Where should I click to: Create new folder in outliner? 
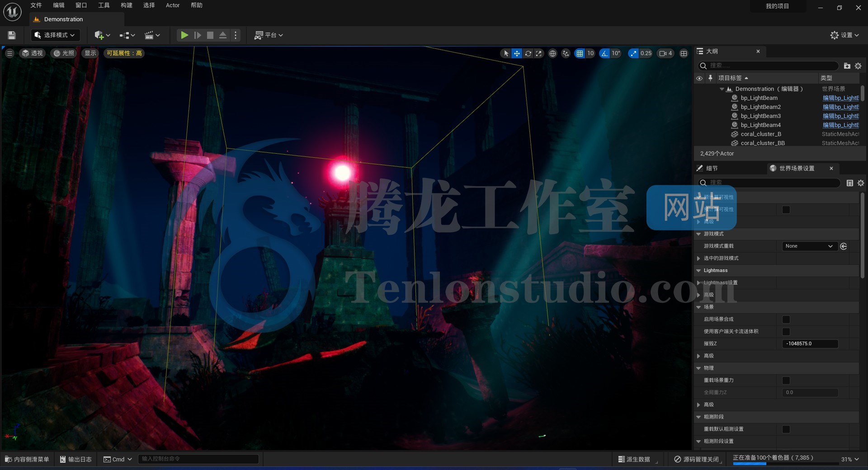tap(847, 66)
